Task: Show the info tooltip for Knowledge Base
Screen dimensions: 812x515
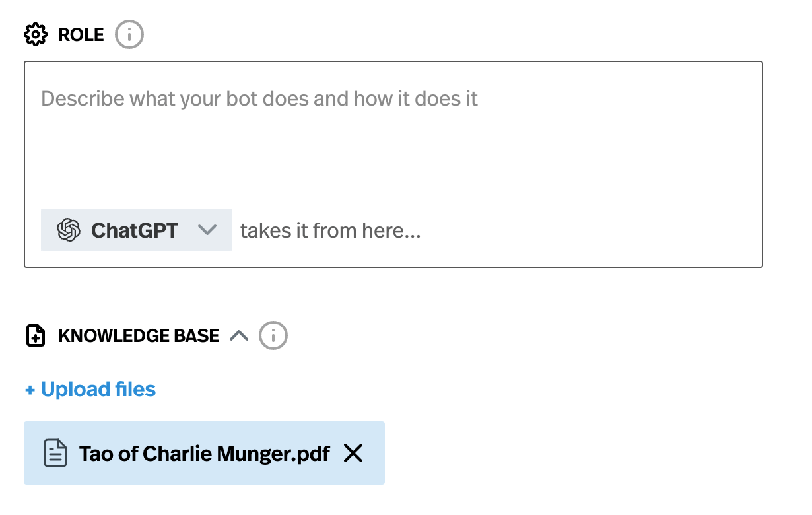Action: click(273, 336)
